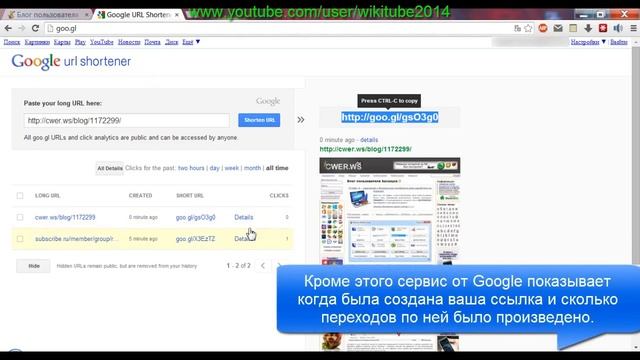Go to previous page of URL history
The height and width of the screenshot is (360, 640).
coord(263,266)
